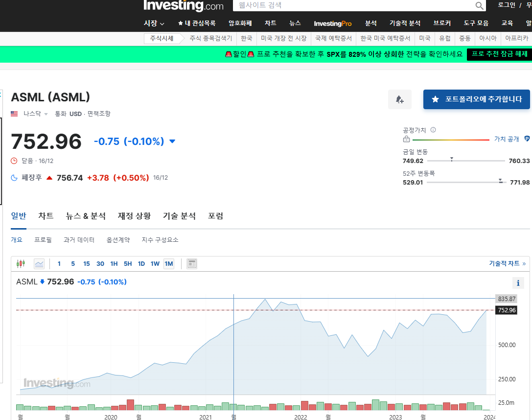
Task: Open the 지수 구성요소 sub-tab
Action: click(x=160, y=240)
